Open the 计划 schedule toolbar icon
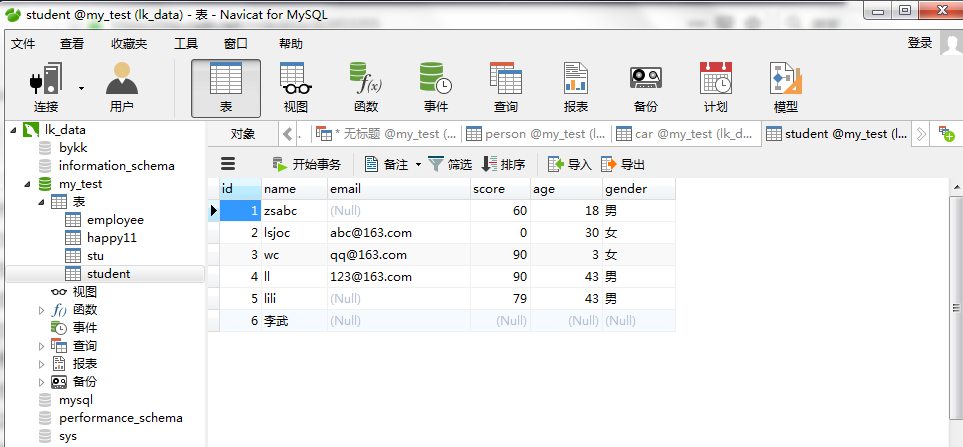The height and width of the screenshot is (447, 963). coord(715,88)
